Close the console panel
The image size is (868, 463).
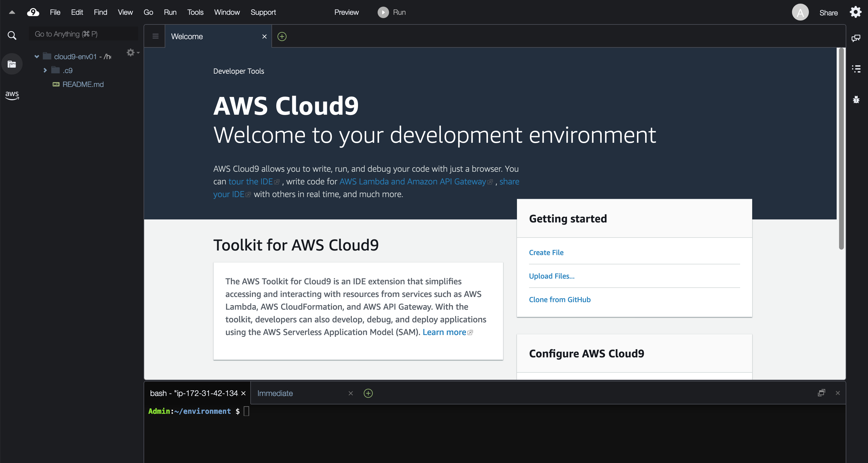coord(838,393)
